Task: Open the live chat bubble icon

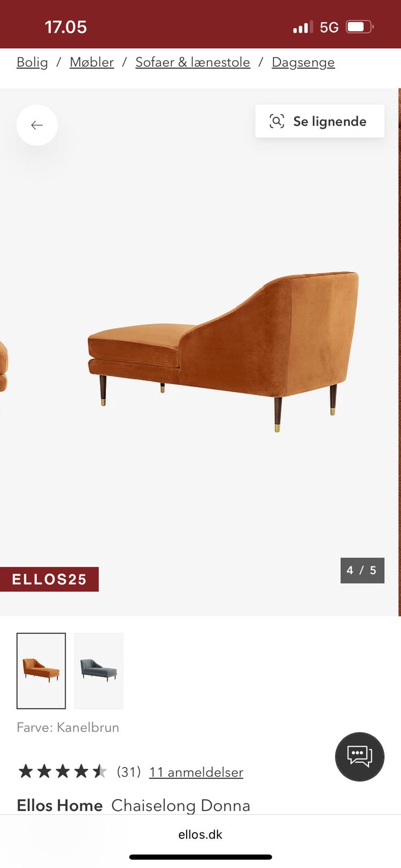Action: point(360,756)
